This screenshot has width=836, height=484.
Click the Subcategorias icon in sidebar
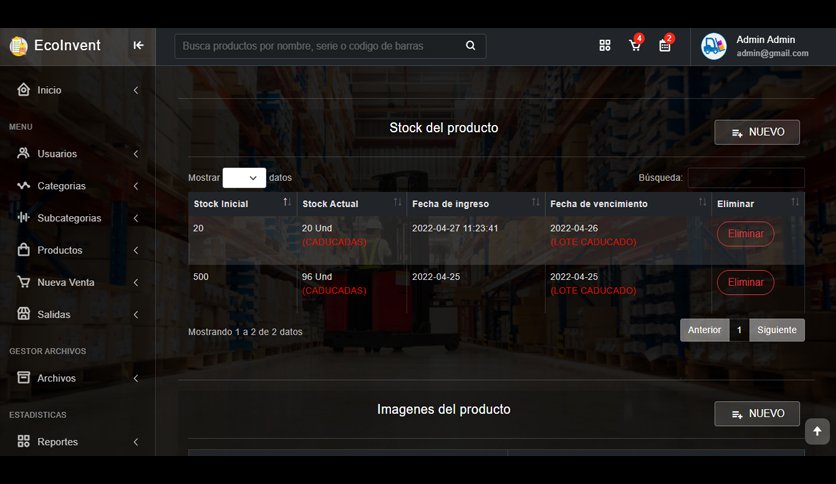(x=23, y=217)
